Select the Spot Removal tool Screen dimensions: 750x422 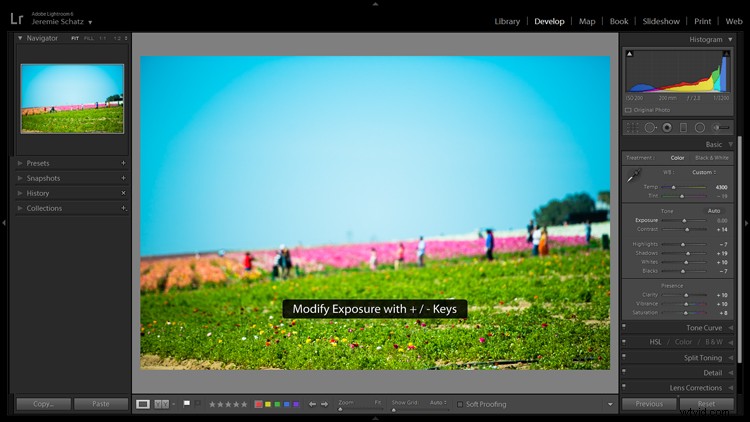pyautogui.click(x=650, y=128)
